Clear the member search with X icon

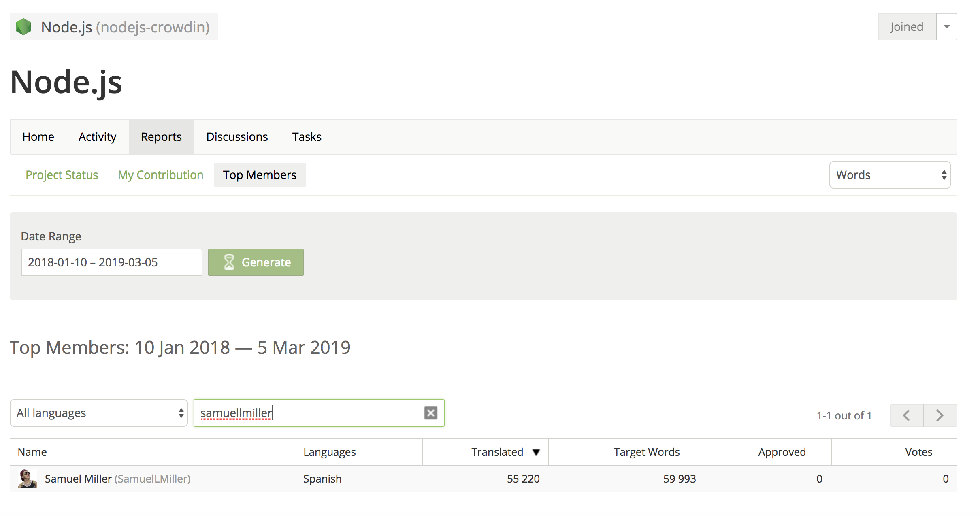click(430, 413)
